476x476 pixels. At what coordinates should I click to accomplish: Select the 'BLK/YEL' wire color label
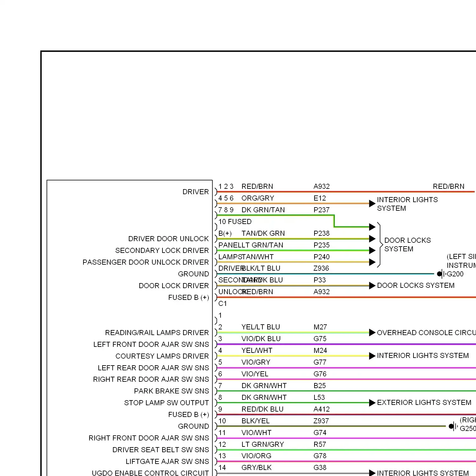point(255,421)
